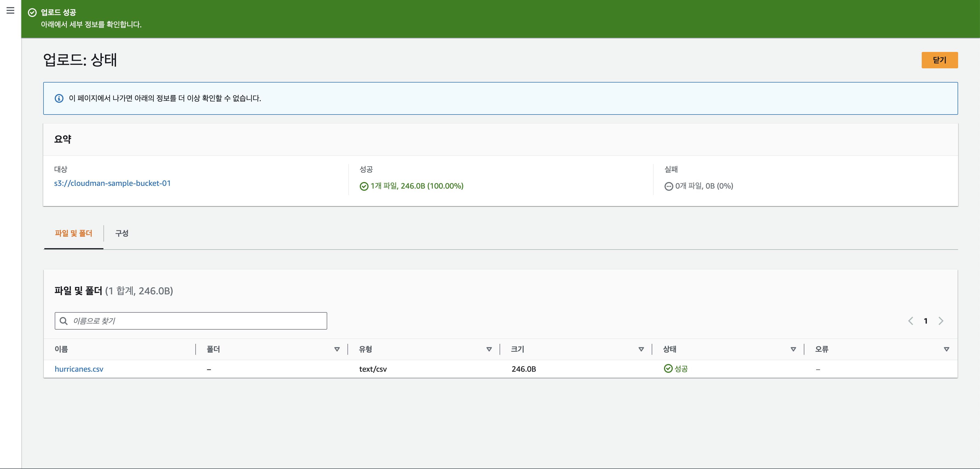Click the green succeeded checkmark in summary
The height and width of the screenshot is (469, 980).
coord(364,186)
